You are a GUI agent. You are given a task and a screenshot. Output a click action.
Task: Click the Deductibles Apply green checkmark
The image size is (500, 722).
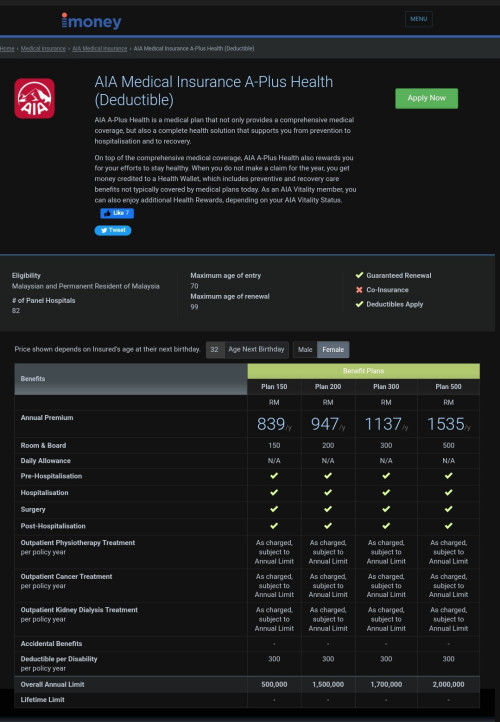point(360,304)
